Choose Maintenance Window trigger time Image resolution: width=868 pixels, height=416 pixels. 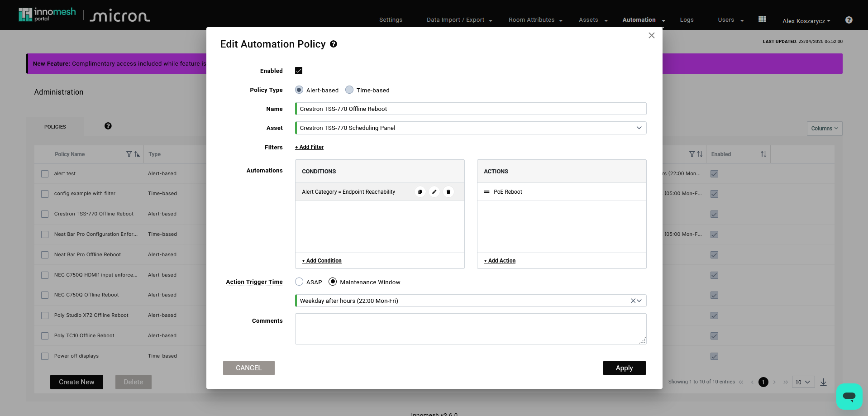(x=333, y=282)
